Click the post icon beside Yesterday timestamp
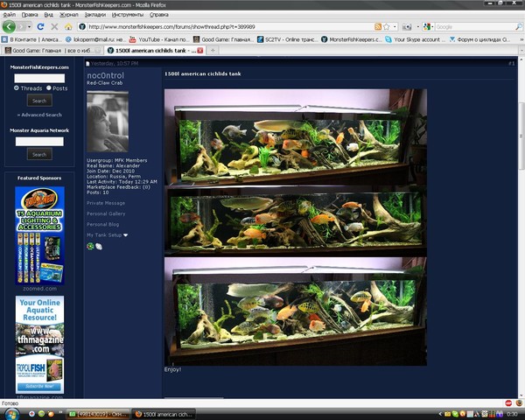This screenshot has width=525, height=420. point(88,64)
